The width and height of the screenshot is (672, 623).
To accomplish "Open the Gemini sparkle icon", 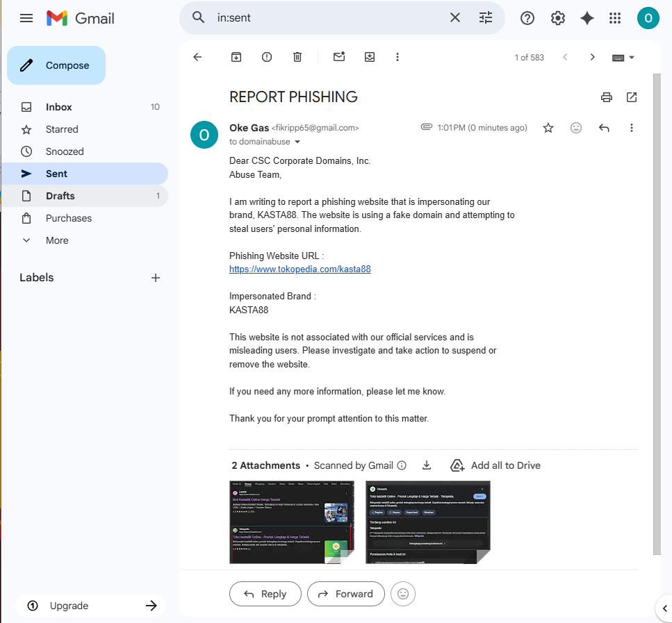I will (587, 18).
